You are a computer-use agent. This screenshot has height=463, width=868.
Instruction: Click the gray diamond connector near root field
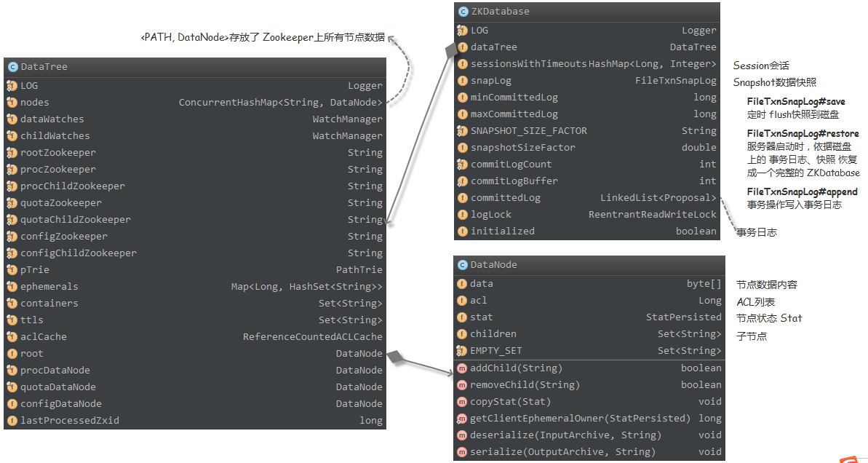pos(394,357)
